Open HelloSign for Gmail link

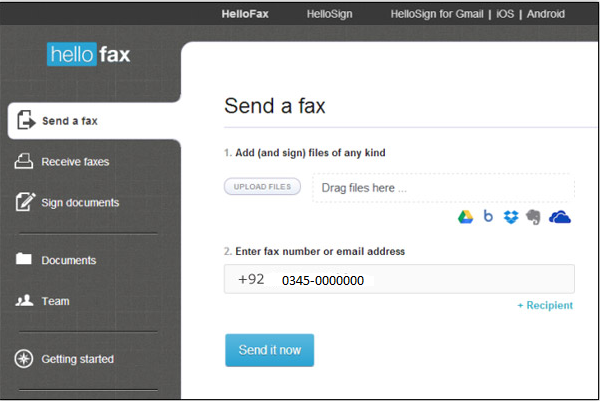pyautogui.click(x=437, y=14)
